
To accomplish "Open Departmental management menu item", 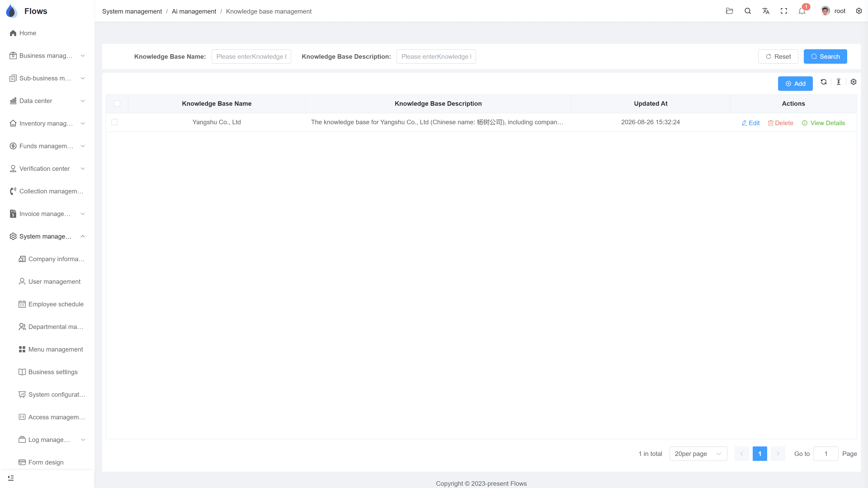I will pos(47,327).
